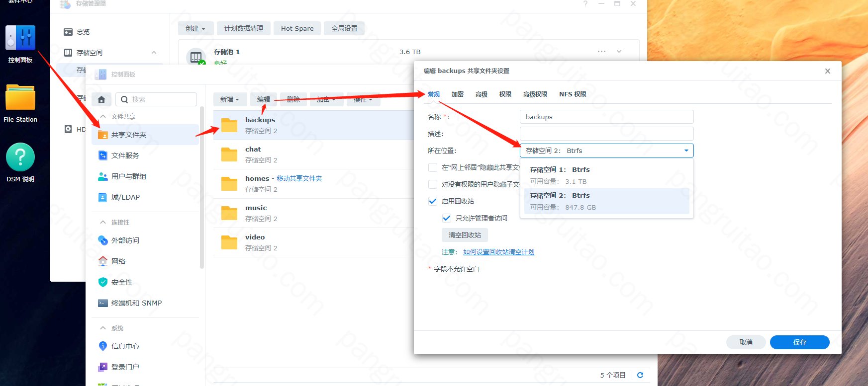Switch to the 权限 tab
The image size is (868, 386).
(505, 94)
